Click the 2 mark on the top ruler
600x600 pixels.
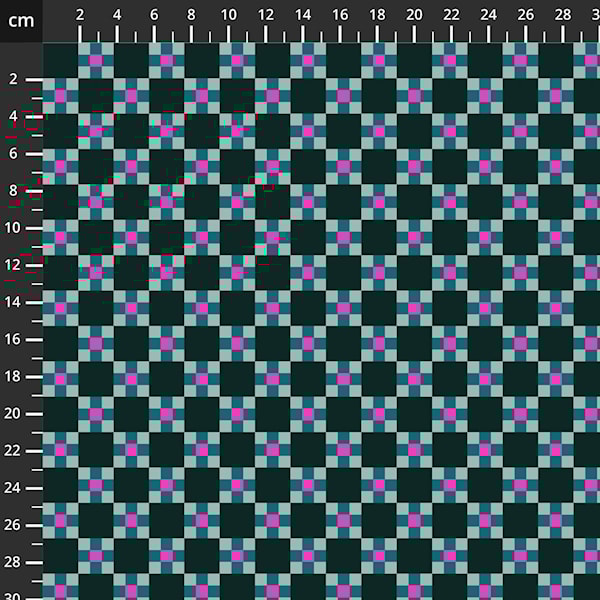coord(80,16)
